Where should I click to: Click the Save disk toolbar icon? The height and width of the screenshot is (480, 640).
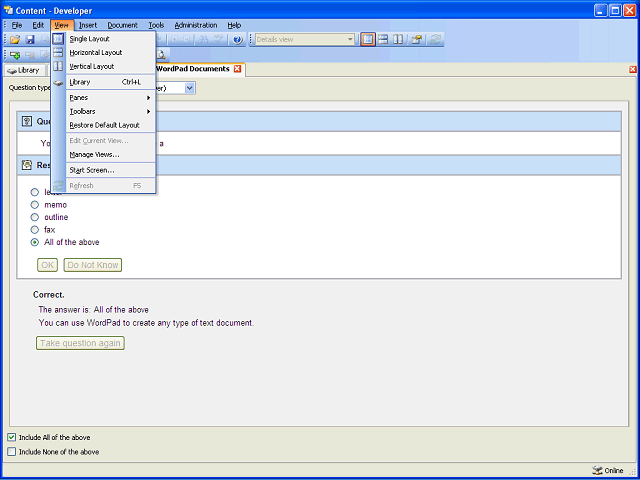tap(30, 40)
